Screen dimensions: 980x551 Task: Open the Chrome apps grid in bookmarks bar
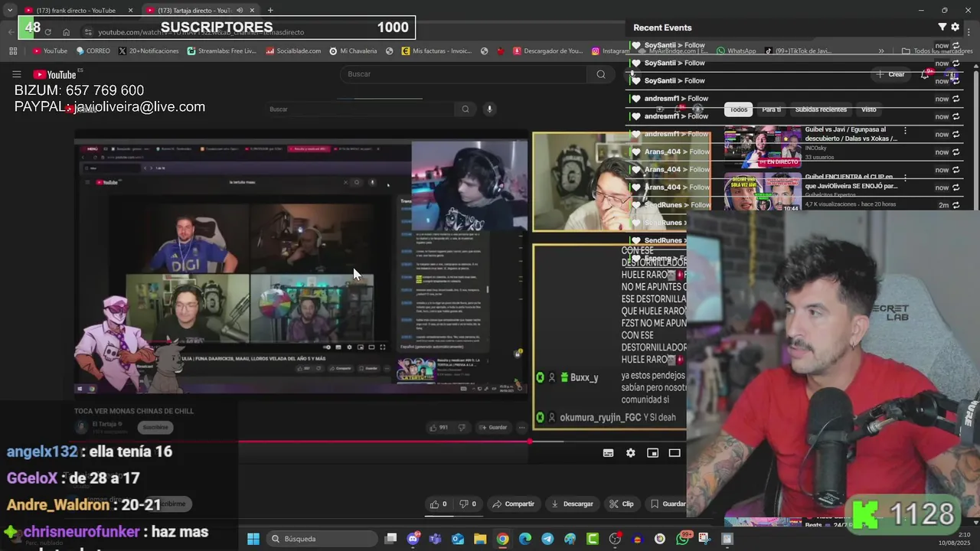[x=13, y=51]
